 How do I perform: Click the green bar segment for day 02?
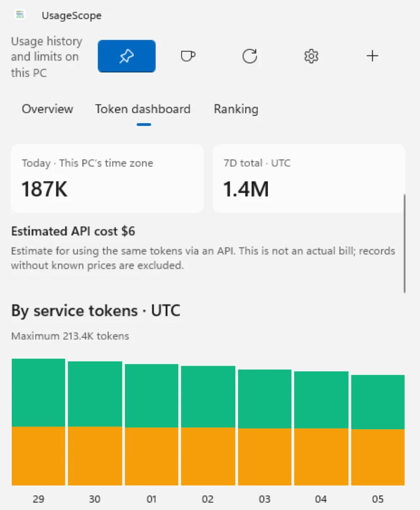click(208, 397)
